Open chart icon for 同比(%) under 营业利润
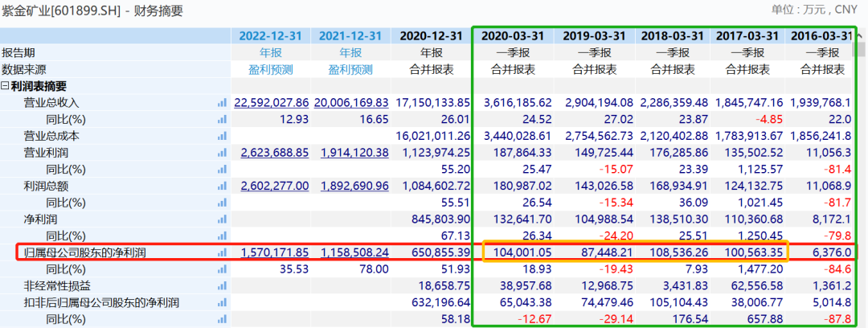 click(x=223, y=170)
